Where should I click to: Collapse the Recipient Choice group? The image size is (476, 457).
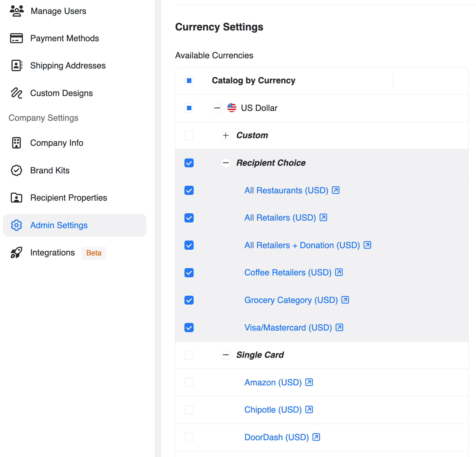coord(226,163)
